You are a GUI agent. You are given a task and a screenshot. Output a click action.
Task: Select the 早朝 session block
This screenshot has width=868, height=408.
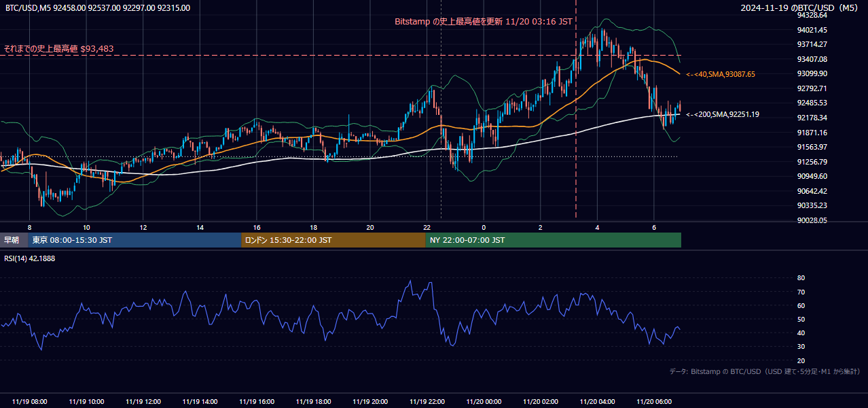point(14,240)
